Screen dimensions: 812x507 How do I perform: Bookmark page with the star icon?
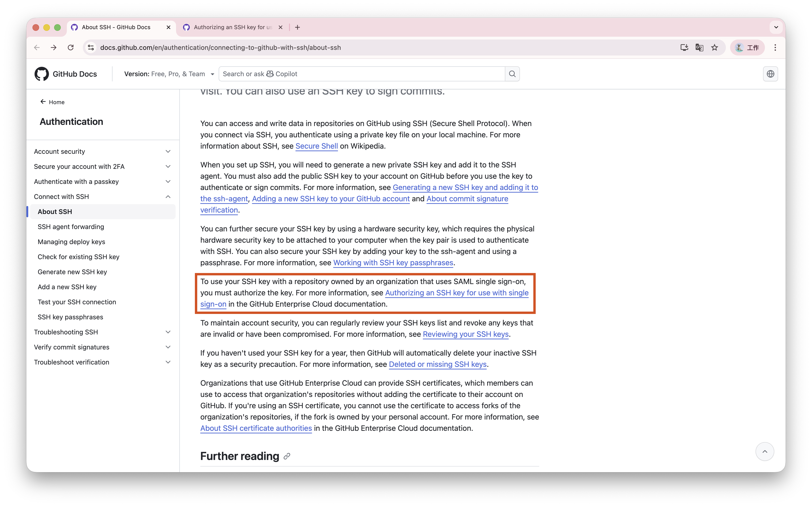point(714,48)
